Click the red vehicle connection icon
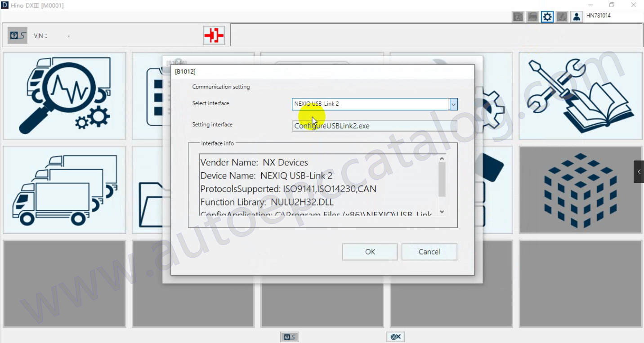 pos(214,35)
